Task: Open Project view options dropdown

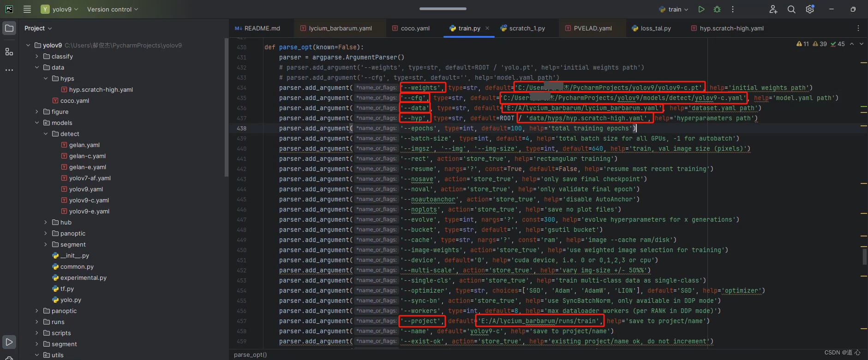Action: 38,28
